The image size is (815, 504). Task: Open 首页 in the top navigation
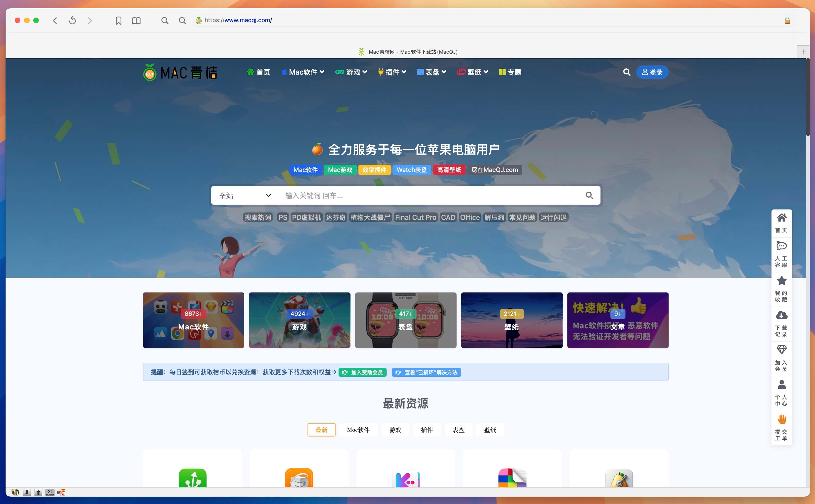point(258,72)
